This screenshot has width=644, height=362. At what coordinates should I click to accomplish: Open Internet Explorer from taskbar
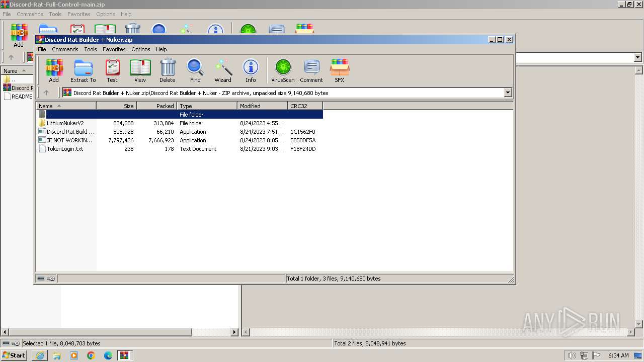[40, 355]
